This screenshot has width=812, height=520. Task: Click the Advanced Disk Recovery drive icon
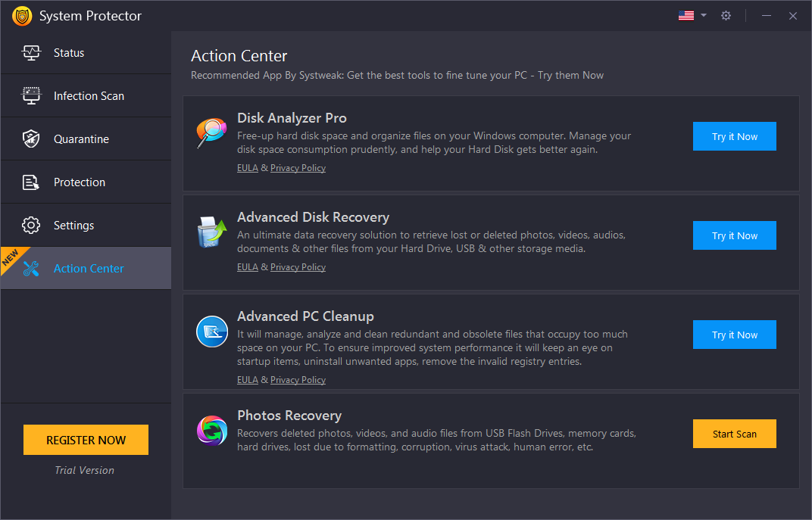tap(211, 232)
